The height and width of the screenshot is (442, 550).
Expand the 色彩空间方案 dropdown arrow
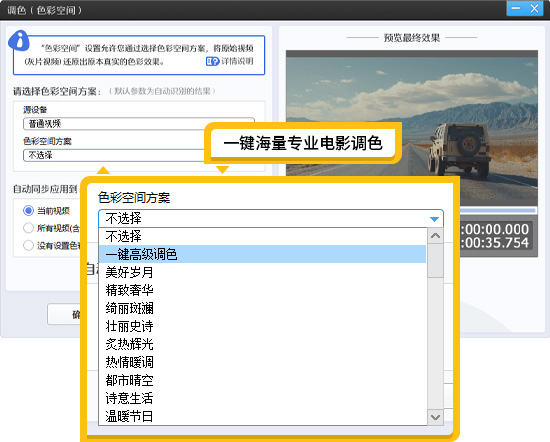click(x=434, y=219)
